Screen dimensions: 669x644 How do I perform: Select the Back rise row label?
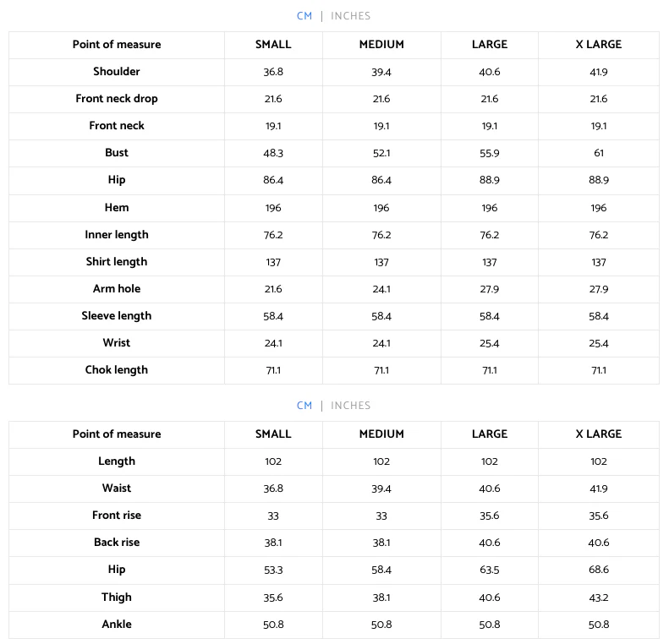click(x=117, y=543)
